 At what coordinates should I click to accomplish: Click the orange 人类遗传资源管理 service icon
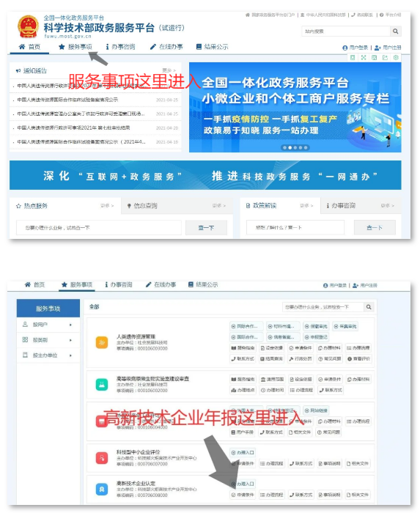point(102,342)
